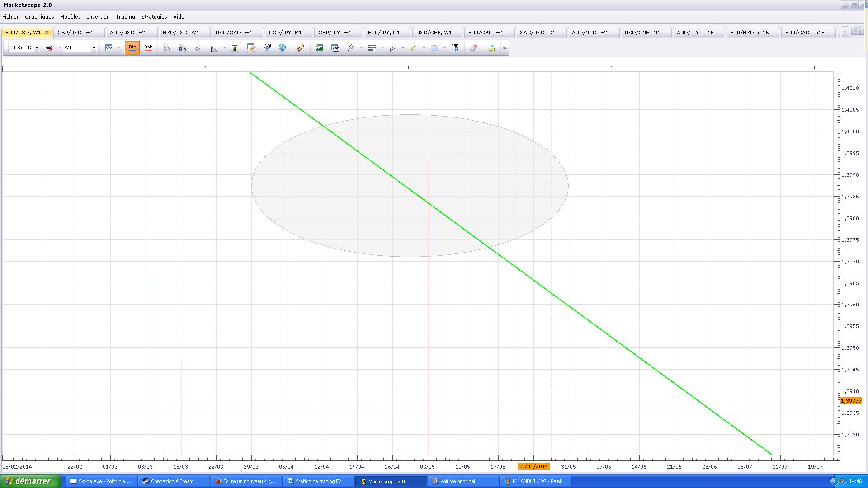Toggle Ask price display
This screenshot has width=868, height=488.
[x=148, y=47]
